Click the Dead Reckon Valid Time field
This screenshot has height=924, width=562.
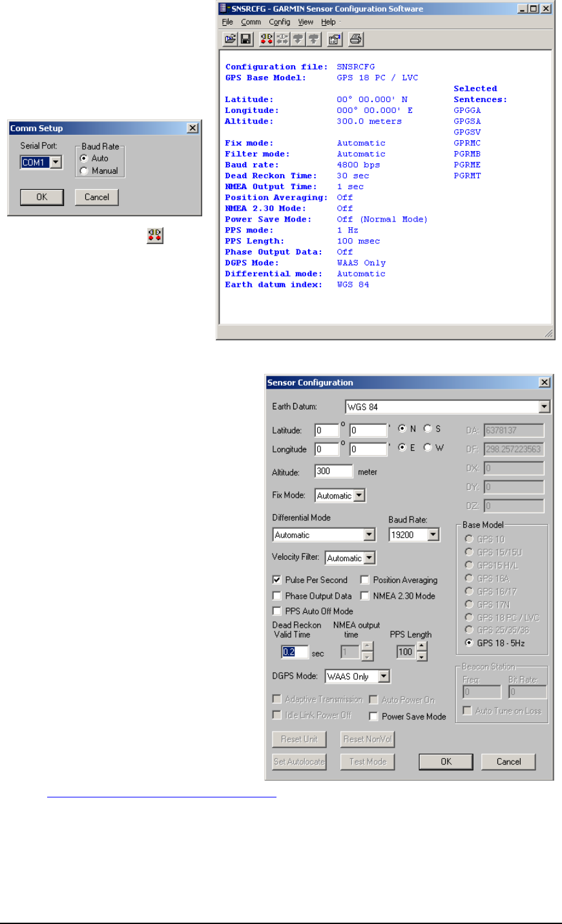295,652
